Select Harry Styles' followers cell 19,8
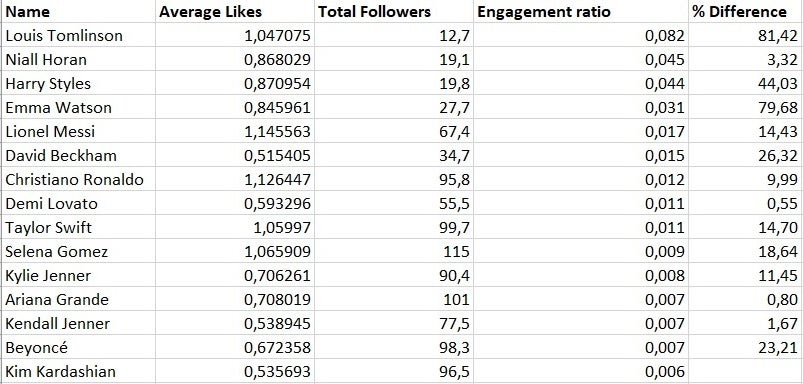 (394, 83)
